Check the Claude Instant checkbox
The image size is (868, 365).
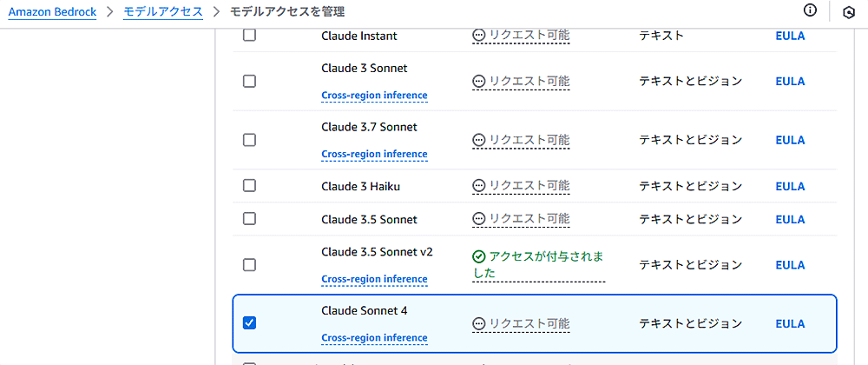[x=249, y=36]
